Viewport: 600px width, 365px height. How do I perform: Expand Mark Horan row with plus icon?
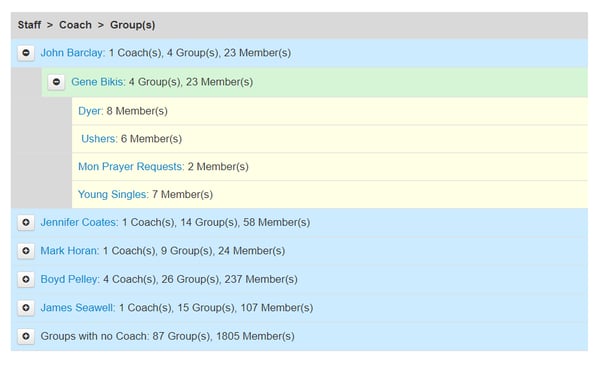[26, 251]
